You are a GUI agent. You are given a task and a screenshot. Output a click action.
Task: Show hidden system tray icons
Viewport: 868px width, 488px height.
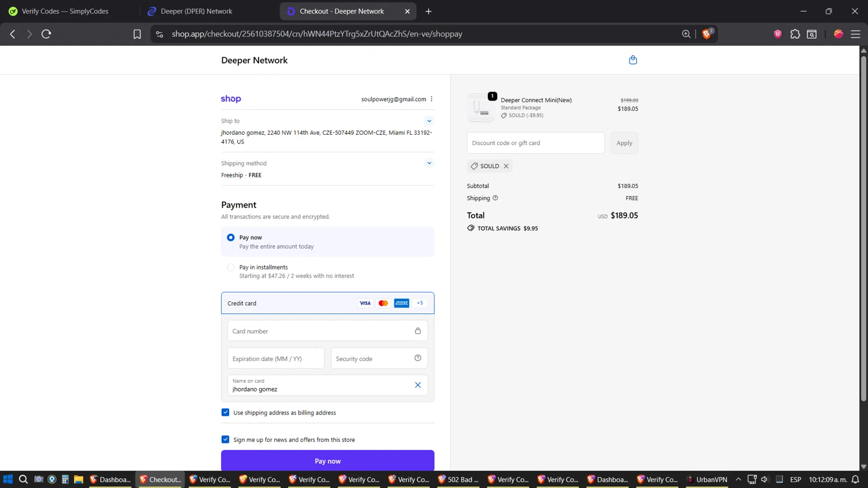[x=738, y=479]
